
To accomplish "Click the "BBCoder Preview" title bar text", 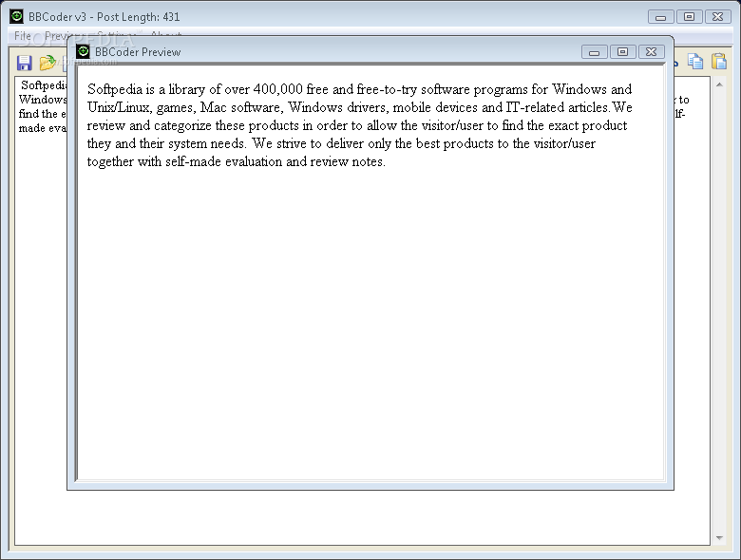I will pos(138,52).
